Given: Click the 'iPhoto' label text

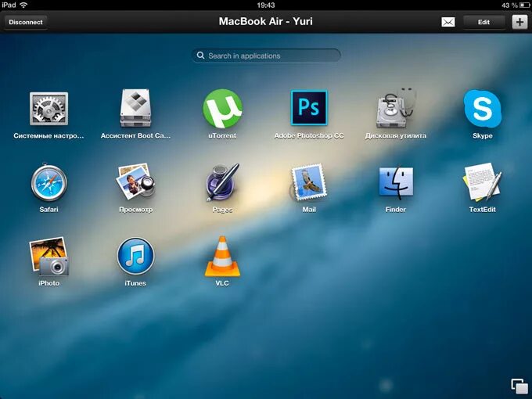Looking at the screenshot, I should 49,283.
